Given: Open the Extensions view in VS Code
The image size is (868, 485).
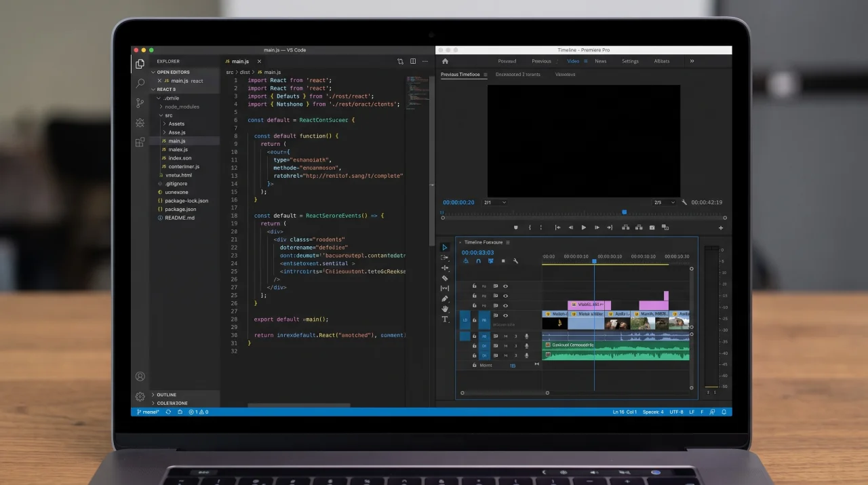Looking at the screenshot, I should pyautogui.click(x=140, y=142).
